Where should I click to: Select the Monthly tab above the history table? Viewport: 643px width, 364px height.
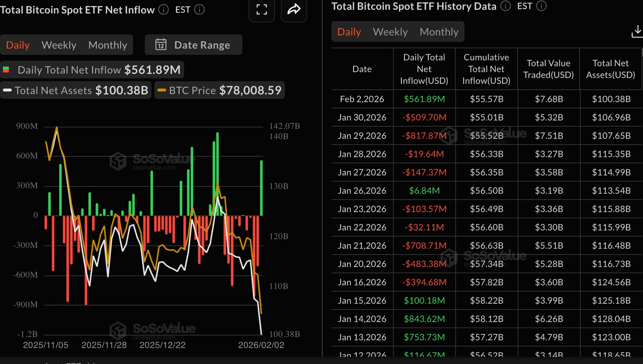click(x=439, y=31)
